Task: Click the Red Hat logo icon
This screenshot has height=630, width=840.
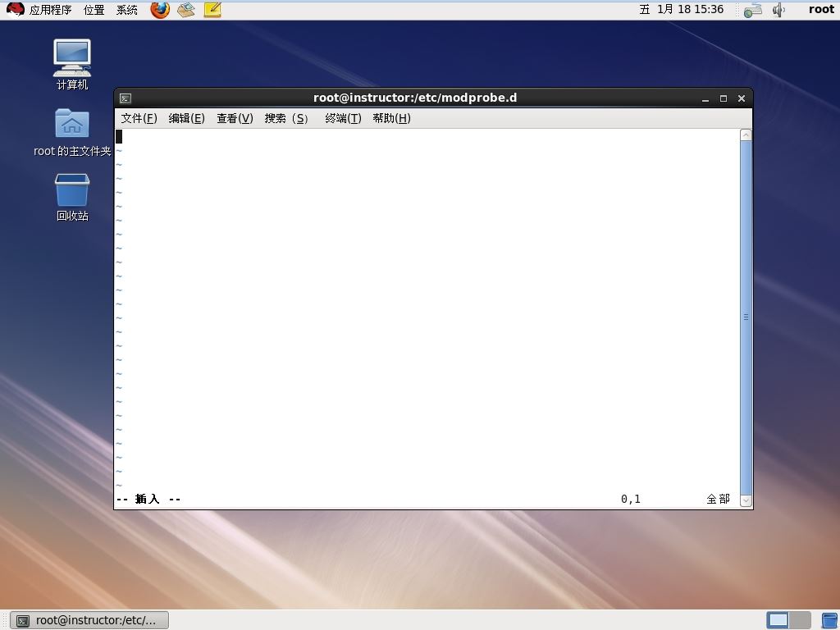Action: pyautogui.click(x=15, y=10)
